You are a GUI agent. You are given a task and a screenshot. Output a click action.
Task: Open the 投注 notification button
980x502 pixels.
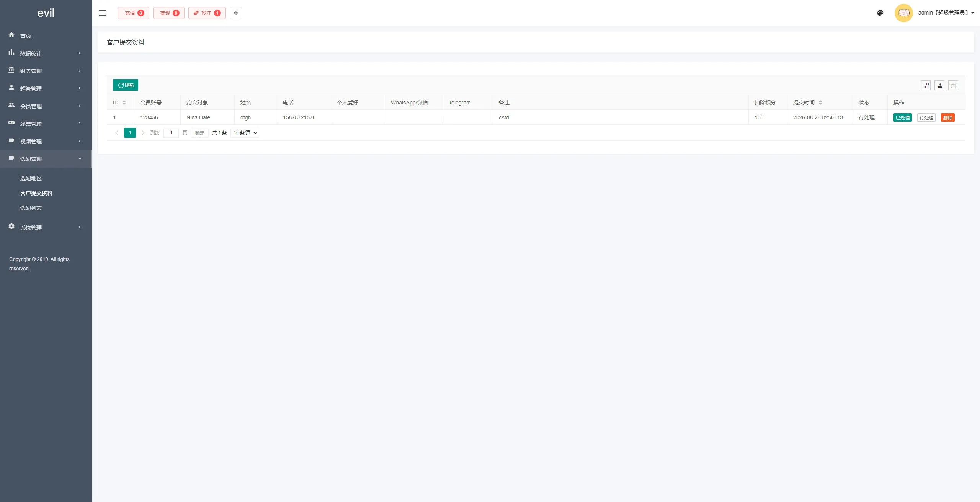point(207,13)
